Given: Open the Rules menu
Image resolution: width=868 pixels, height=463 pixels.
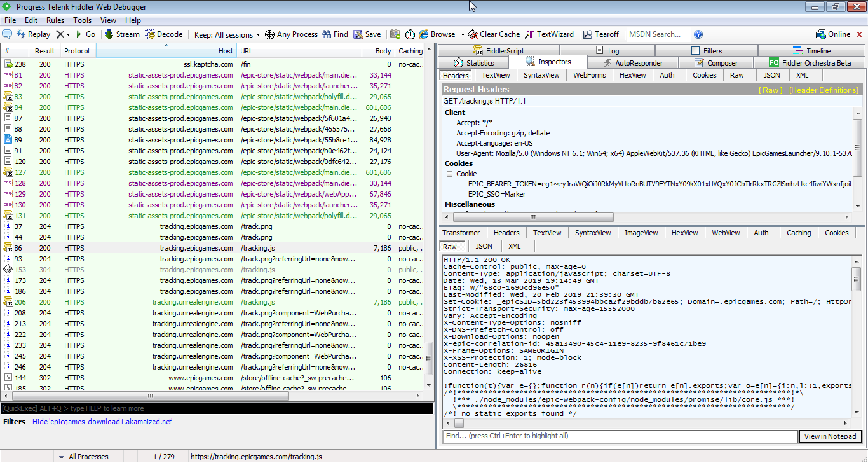Looking at the screenshot, I should 55,20.
